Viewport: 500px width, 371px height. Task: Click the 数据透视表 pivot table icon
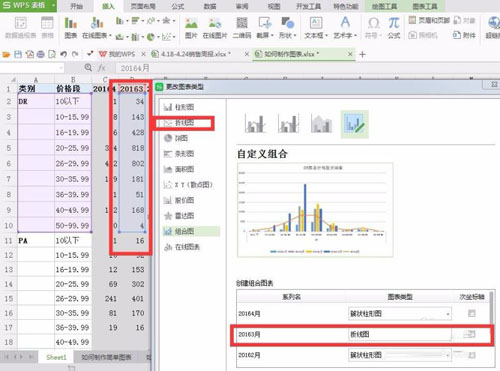(x=21, y=27)
